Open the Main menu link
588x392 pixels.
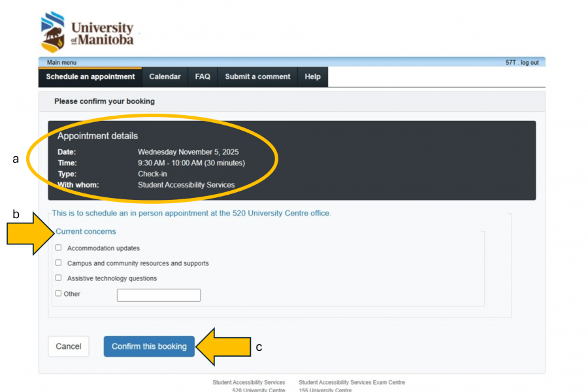[x=61, y=63]
